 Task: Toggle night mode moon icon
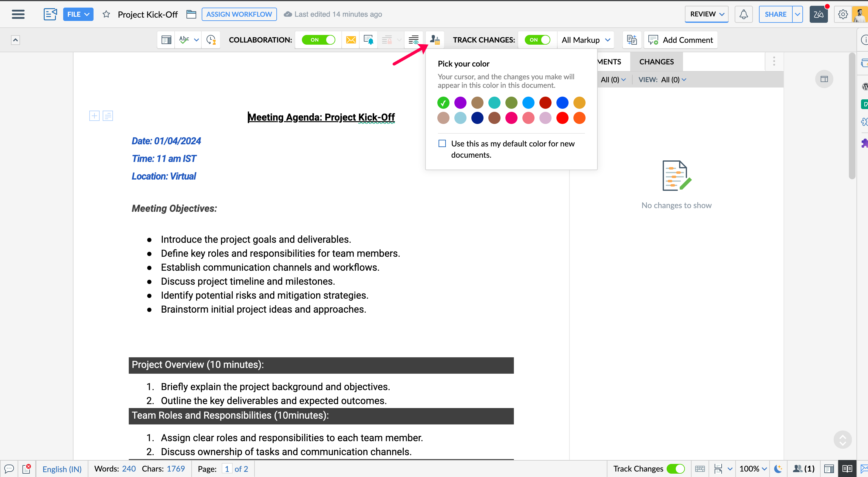point(778,468)
